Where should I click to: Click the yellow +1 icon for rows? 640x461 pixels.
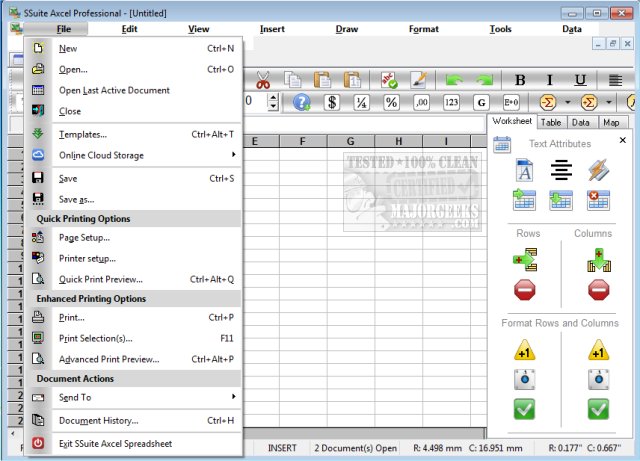point(525,350)
